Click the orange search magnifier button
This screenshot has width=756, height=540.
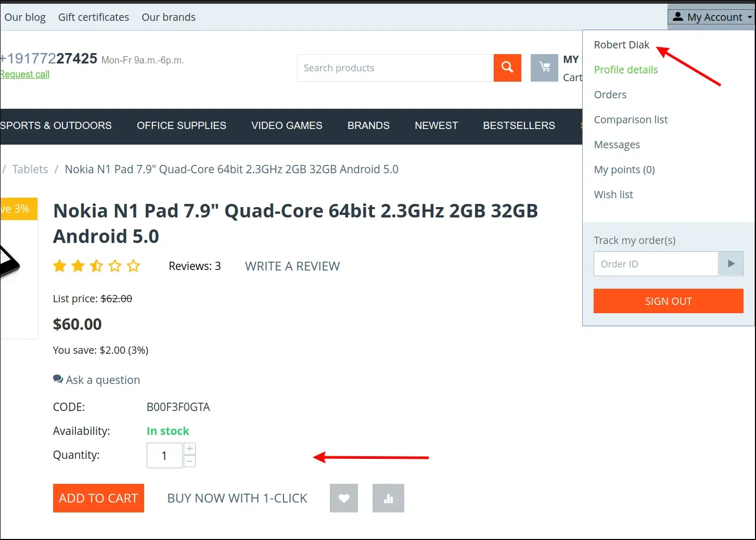[x=507, y=68]
